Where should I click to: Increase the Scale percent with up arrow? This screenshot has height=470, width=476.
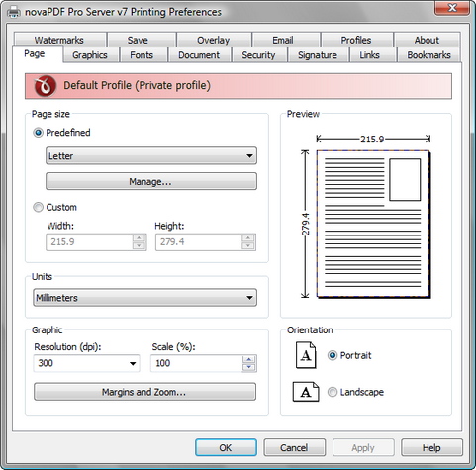point(249,359)
